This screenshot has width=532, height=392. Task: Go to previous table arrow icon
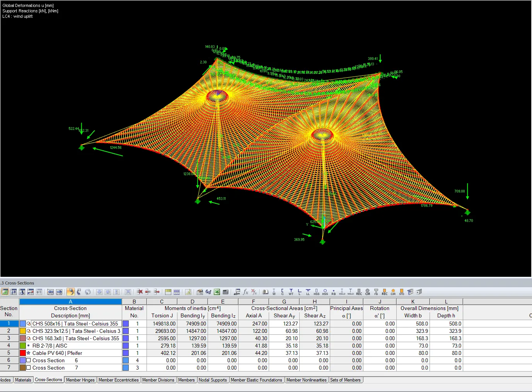coord(51,292)
